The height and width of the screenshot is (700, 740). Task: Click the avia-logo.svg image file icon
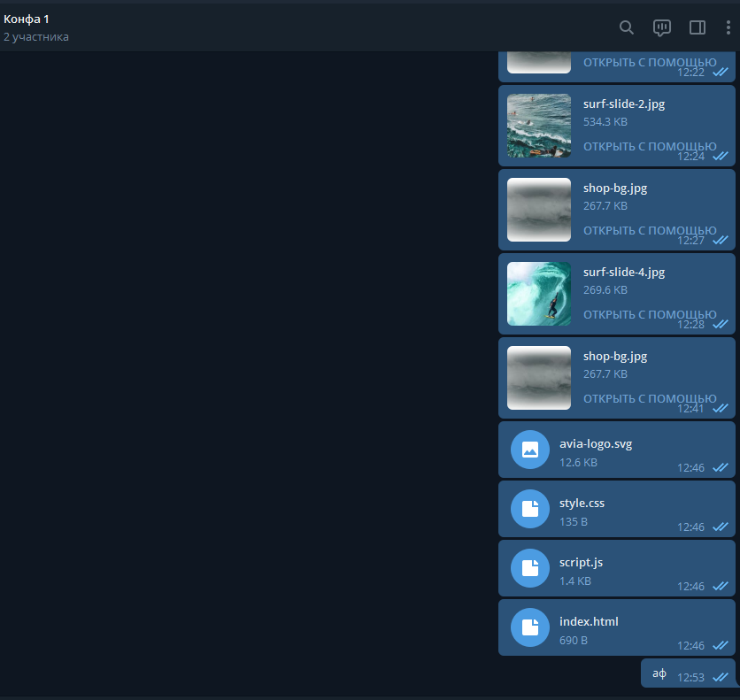coord(530,450)
